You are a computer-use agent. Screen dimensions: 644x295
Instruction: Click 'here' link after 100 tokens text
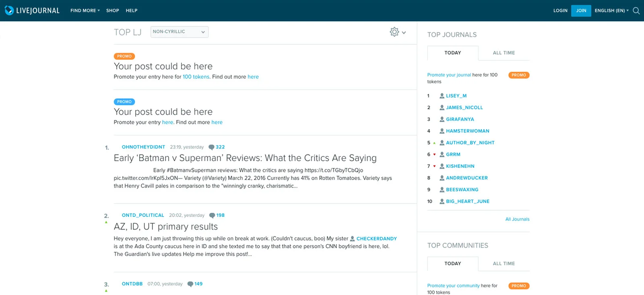[x=253, y=77]
